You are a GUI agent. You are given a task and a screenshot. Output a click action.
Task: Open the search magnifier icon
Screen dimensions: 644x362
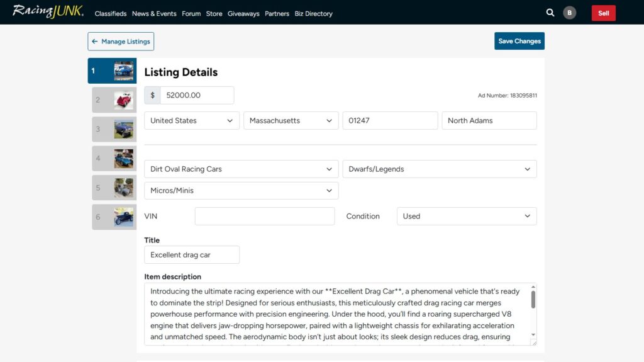(550, 13)
